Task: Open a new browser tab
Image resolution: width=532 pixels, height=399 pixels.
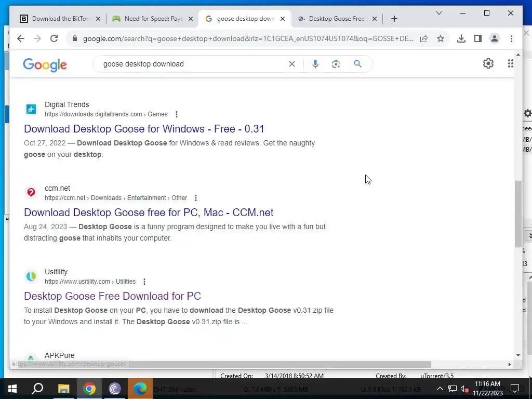Action: click(x=394, y=19)
